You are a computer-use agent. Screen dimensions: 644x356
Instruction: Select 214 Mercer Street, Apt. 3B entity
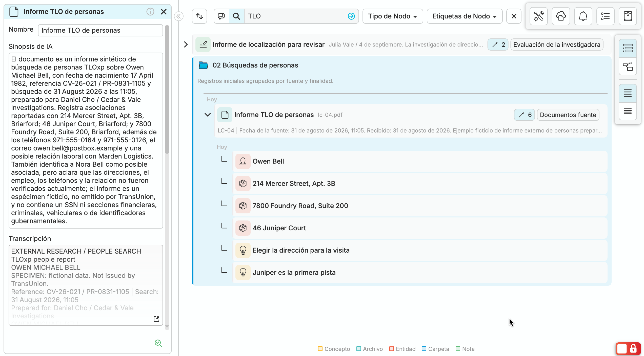tap(420, 184)
